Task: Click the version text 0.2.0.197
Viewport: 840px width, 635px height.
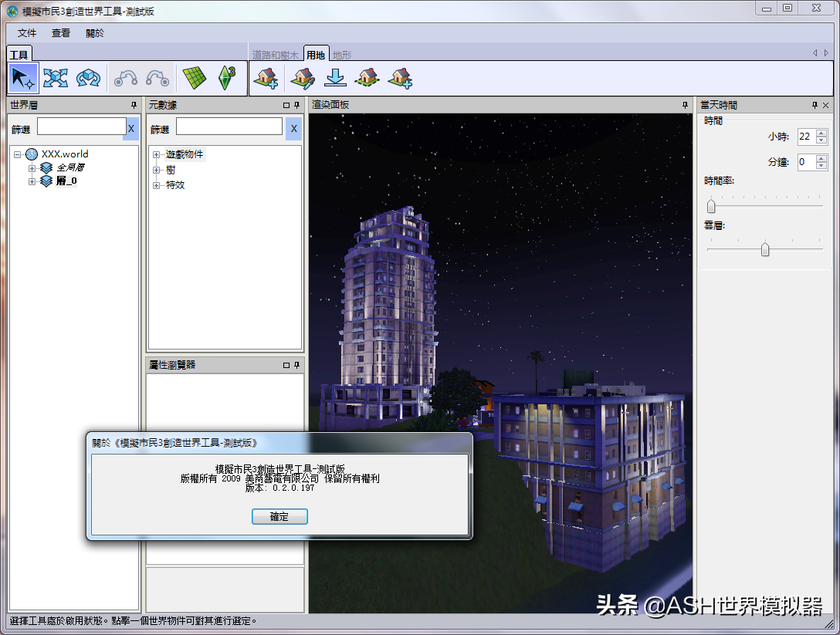Action: (x=293, y=488)
